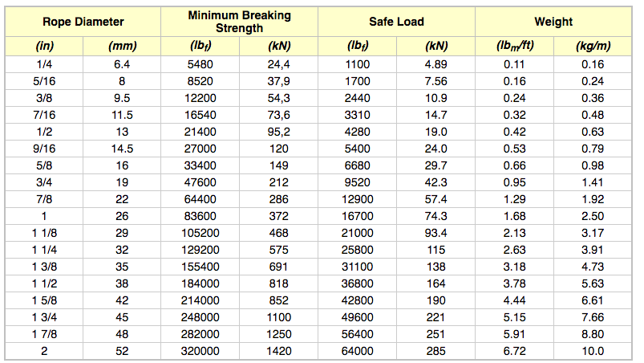Click the (lbm/ft) unit subheader

[516, 47]
